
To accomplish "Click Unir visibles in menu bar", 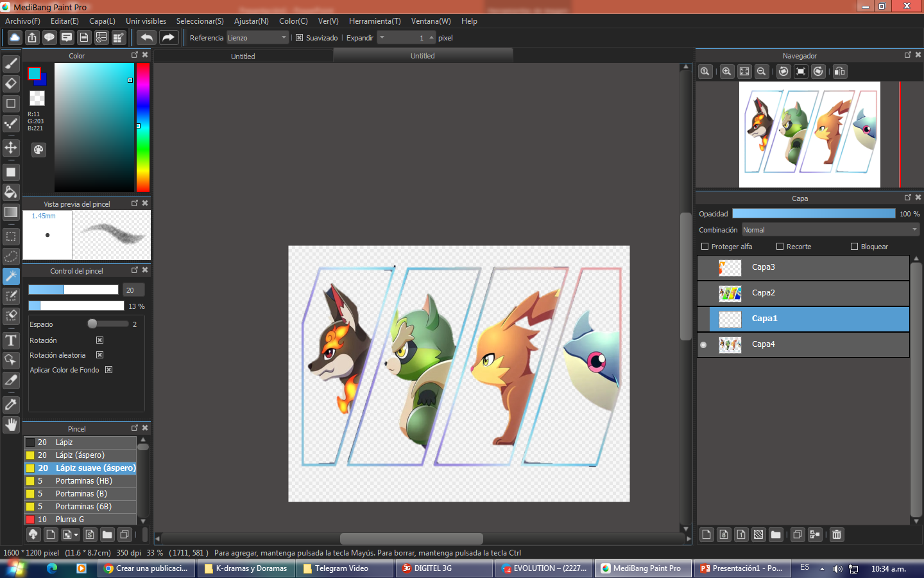I will tap(146, 21).
